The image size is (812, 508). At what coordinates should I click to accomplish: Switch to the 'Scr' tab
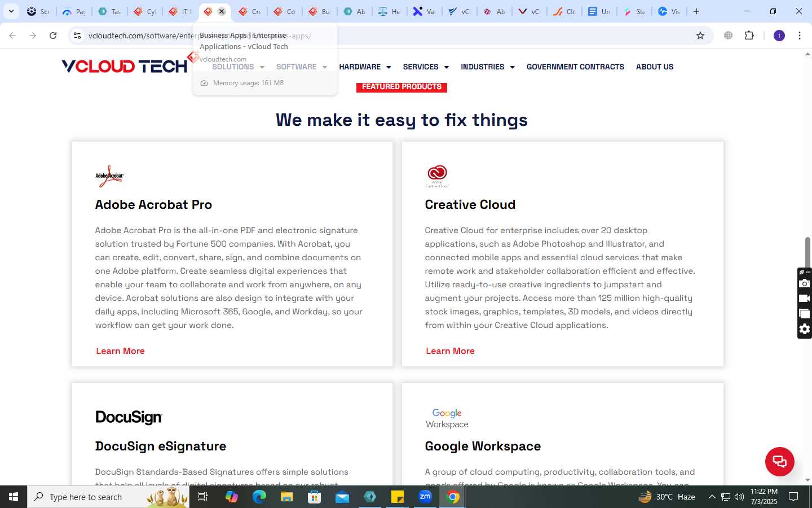click(x=38, y=11)
